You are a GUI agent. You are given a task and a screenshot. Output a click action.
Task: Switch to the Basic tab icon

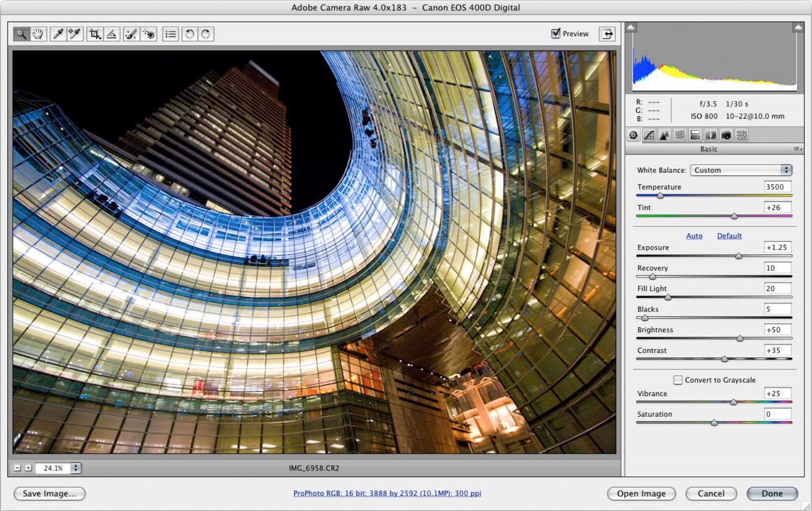(x=633, y=135)
